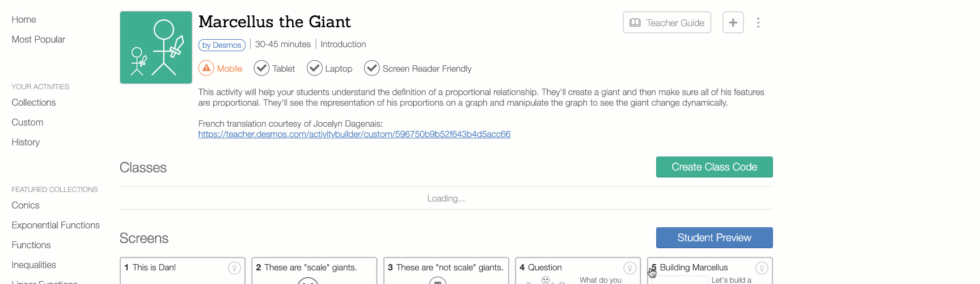
Task: Click the Marcellus the Giant activity thumbnail
Action: (x=156, y=48)
